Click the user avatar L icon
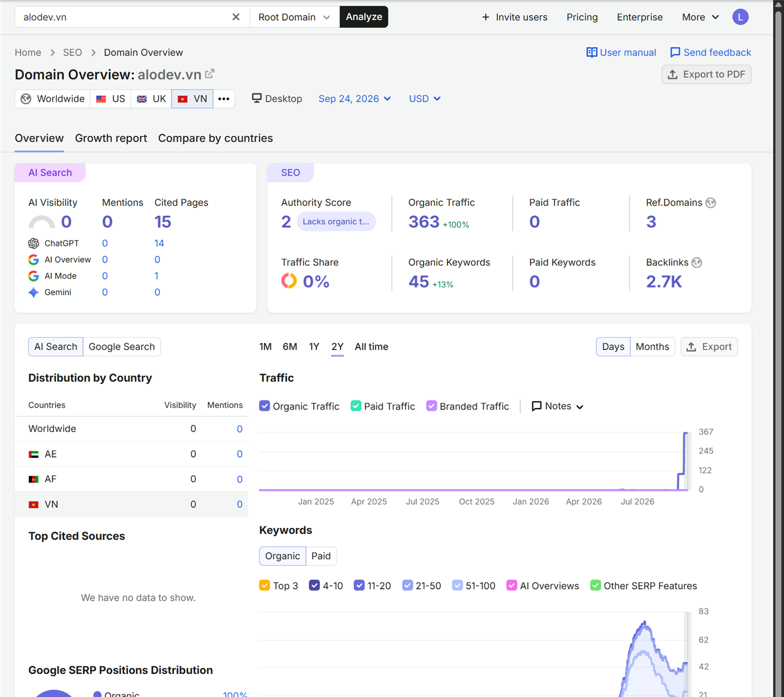This screenshot has width=784, height=697. click(x=740, y=17)
